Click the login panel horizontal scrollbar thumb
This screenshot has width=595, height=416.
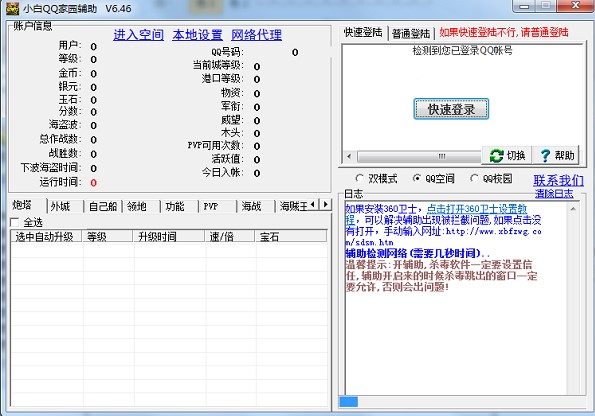tap(419, 156)
